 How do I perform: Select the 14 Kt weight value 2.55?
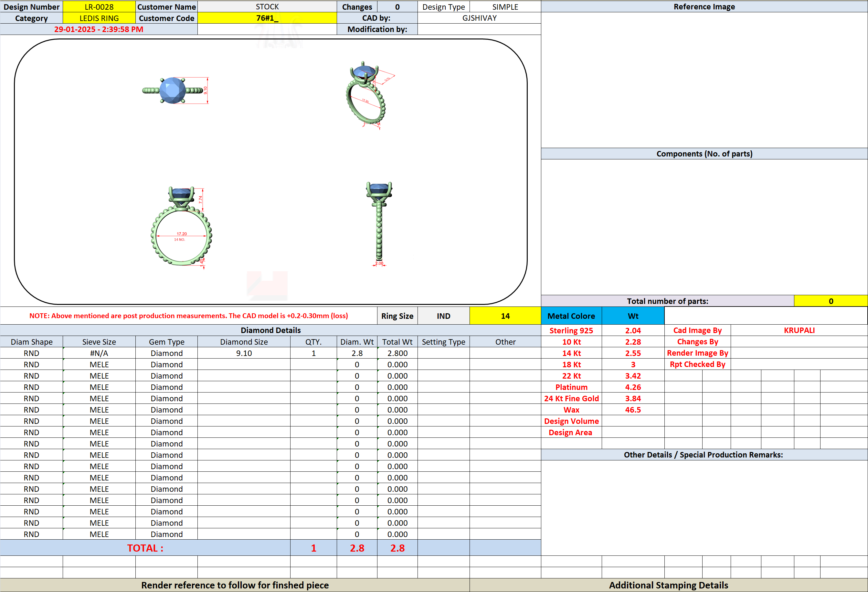633,353
